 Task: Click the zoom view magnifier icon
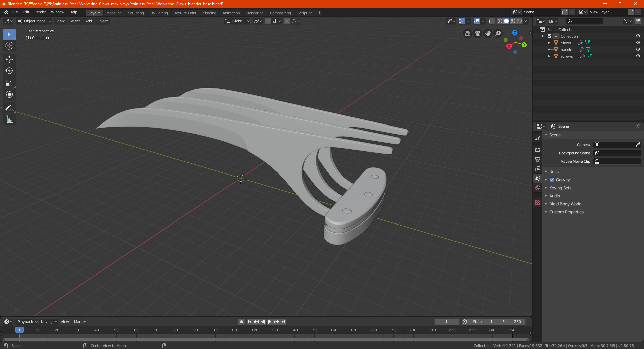point(498,33)
